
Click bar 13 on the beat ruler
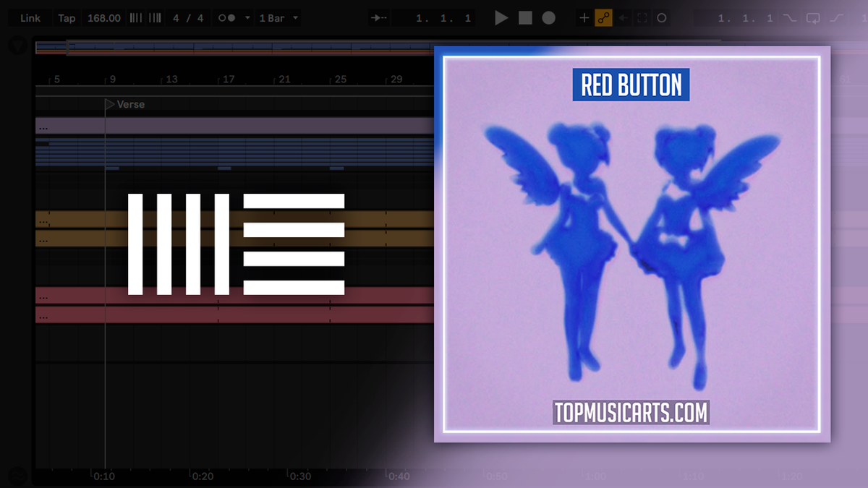[171, 80]
